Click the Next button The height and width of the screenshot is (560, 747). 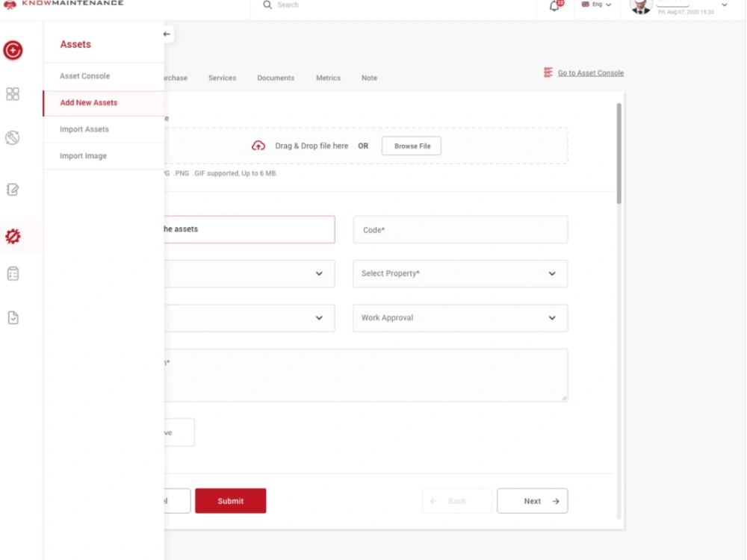point(532,501)
